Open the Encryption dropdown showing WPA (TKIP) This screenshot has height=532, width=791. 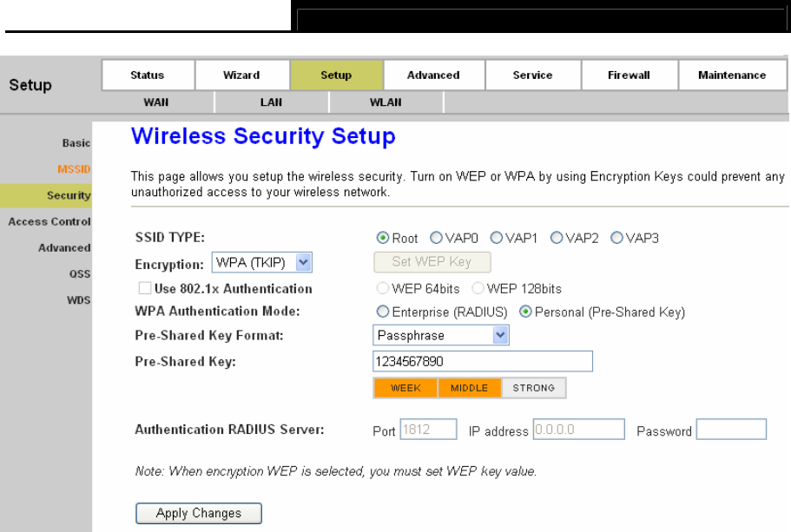coord(262,262)
